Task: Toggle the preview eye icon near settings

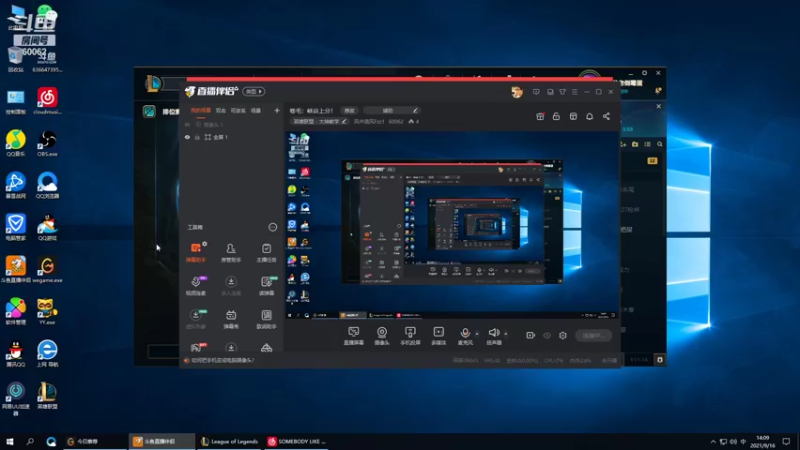Action: click(x=547, y=335)
